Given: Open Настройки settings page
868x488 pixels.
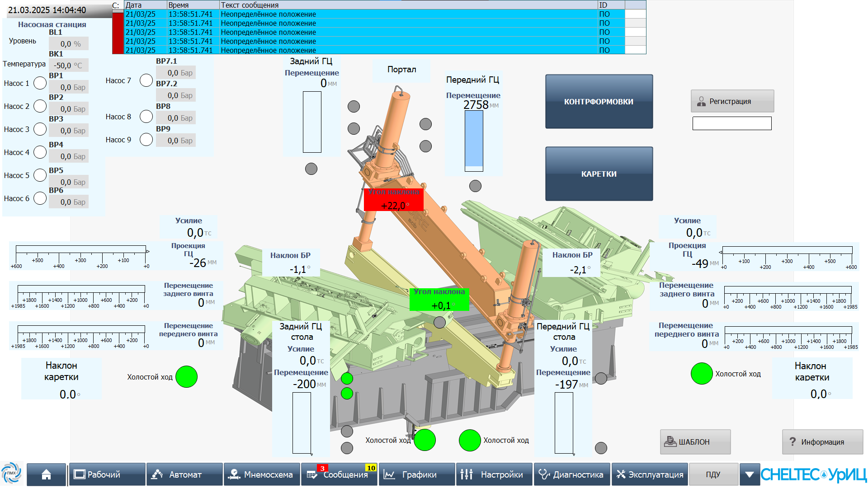Looking at the screenshot, I should click(x=494, y=474).
